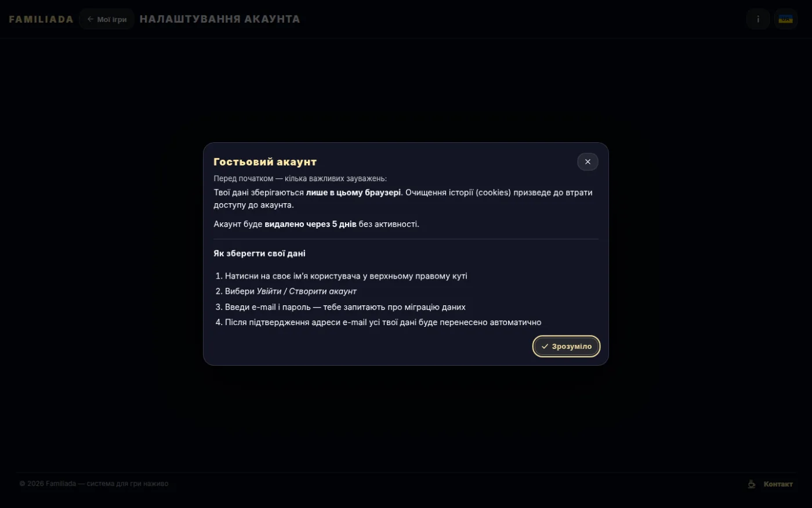The image size is (812, 508).
Task: Close the Гостьовий акаунт dialog with X
Action: (x=588, y=162)
